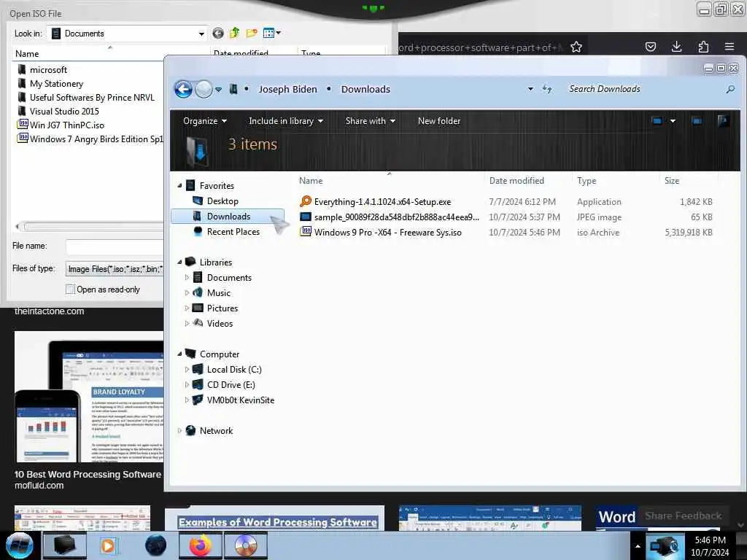The height and width of the screenshot is (560, 747).
Task: Click go-back icon in Open ISO File dialog
Action: 217,33
